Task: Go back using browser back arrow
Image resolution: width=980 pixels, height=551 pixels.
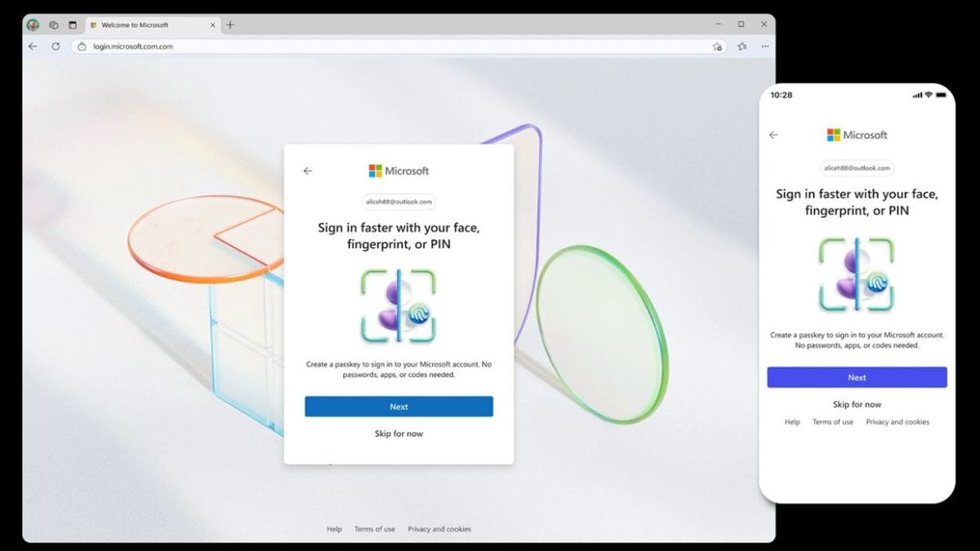Action: click(33, 47)
